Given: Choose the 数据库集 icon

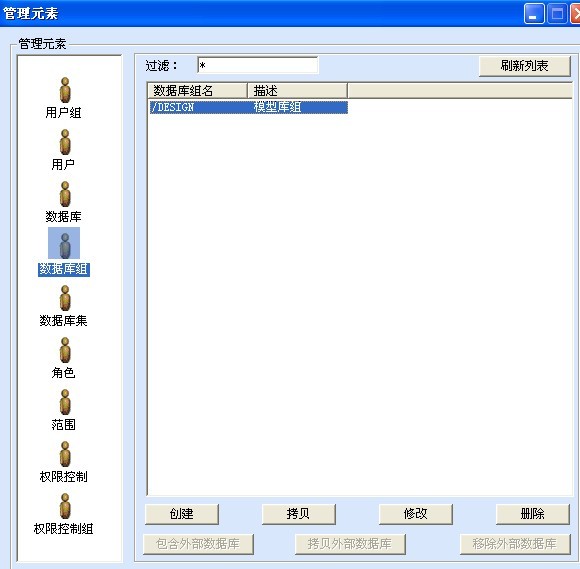Looking at the screenshot, I should 65,298.
